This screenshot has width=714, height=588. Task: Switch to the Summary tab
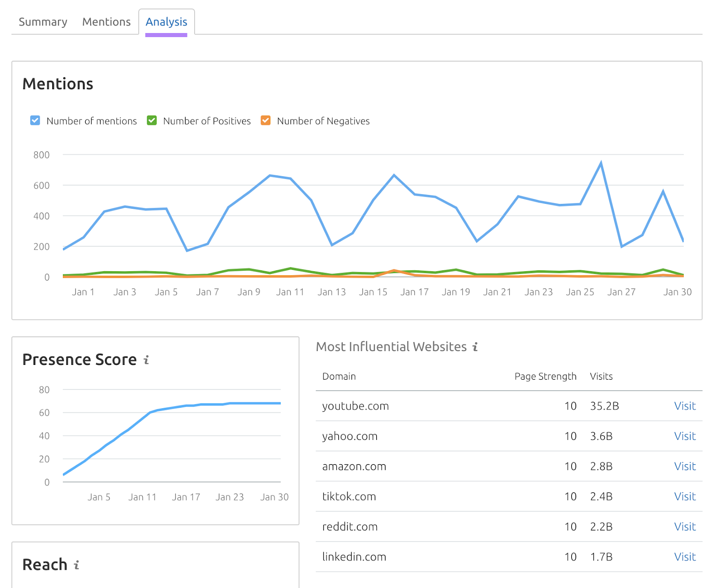pos(42,21)
